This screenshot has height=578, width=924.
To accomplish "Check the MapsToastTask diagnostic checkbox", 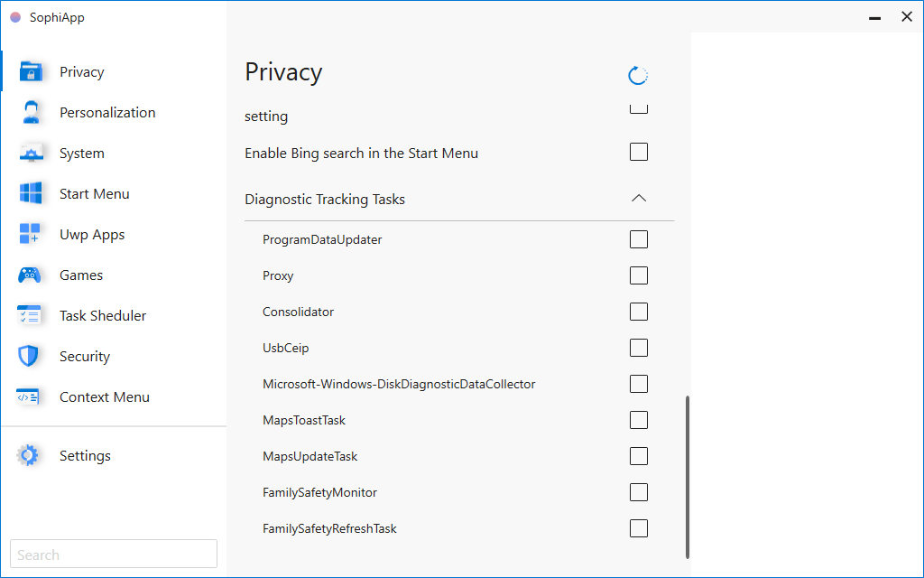I will [x=639, y=420].
